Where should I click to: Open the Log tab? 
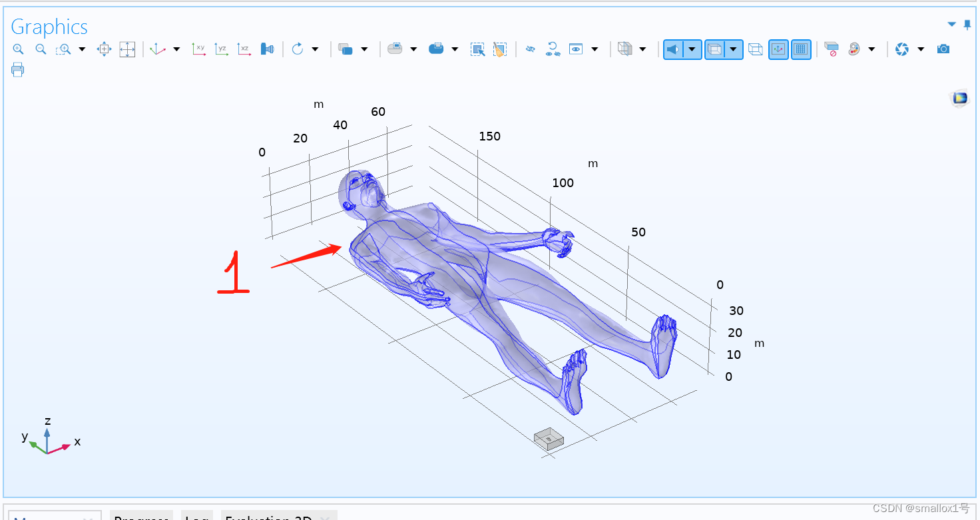click(197, 517)
